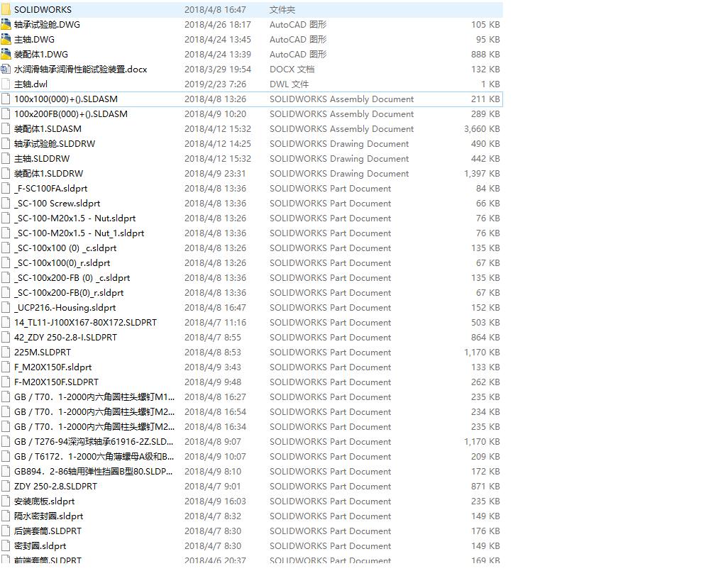The image size is (728, 571).
Task: Click the file icon of 装配体1.SLDASM
Action: click(6, 128)
